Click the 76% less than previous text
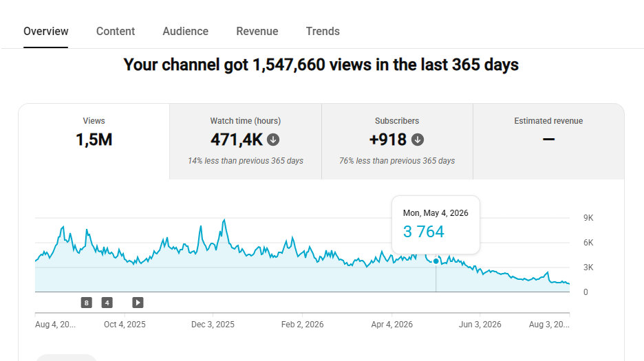Viewport: 644px width, 361px height. pos(397,161)
